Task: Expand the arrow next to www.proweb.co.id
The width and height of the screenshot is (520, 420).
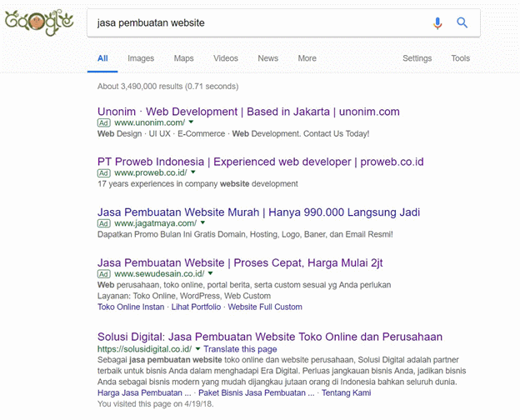Action: pyautogui.click(x=193, y=172)
